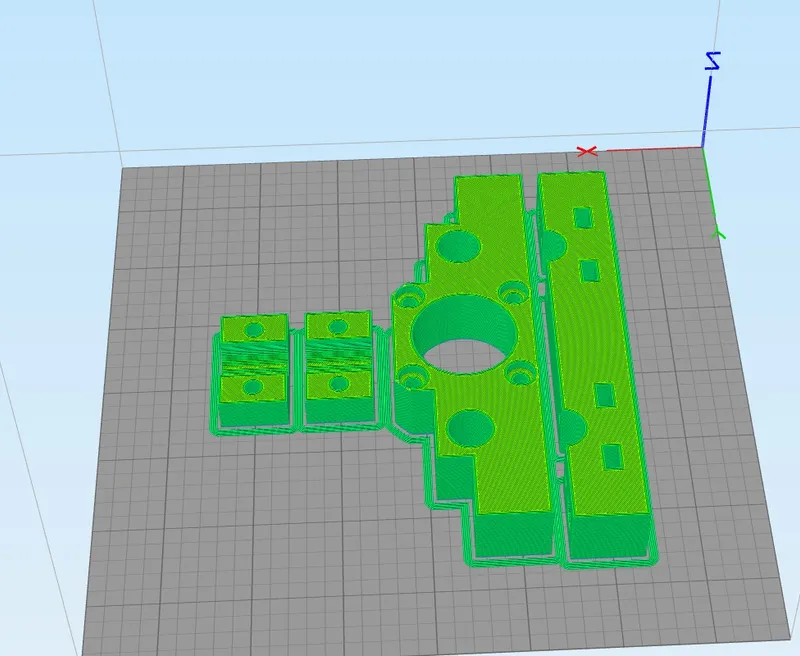Click the tip of the blue Z arrow
This screenshot has height=656, width=800.
point(711,75)
